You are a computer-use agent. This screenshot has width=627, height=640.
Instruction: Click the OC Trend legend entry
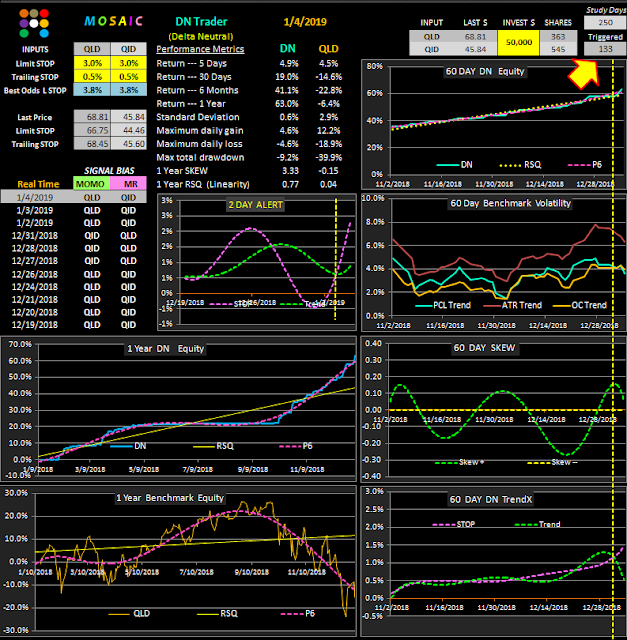pyautogui.click(x=580, y=305)
